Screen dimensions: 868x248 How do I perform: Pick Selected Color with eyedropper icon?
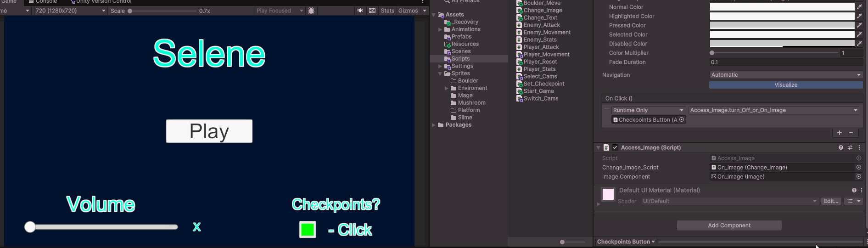pos(859,34)
